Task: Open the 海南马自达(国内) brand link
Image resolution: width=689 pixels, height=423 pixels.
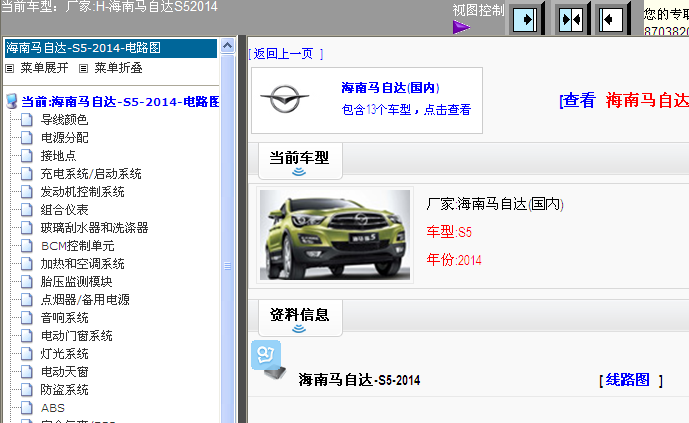Action: [390, 88]
